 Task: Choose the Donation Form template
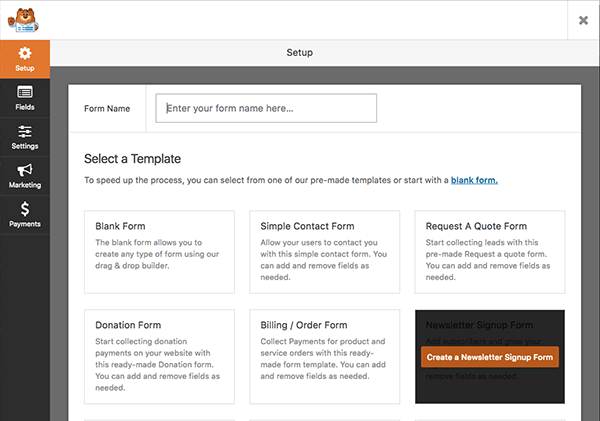(159, 355)
